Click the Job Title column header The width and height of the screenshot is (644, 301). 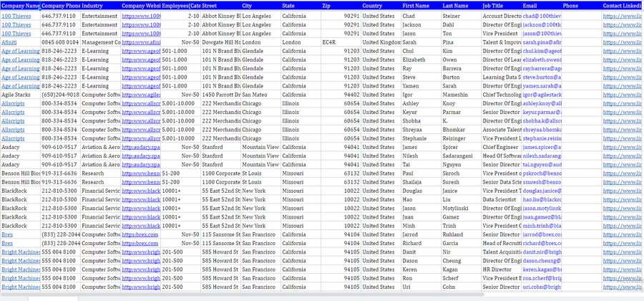(x=502, y=6)
